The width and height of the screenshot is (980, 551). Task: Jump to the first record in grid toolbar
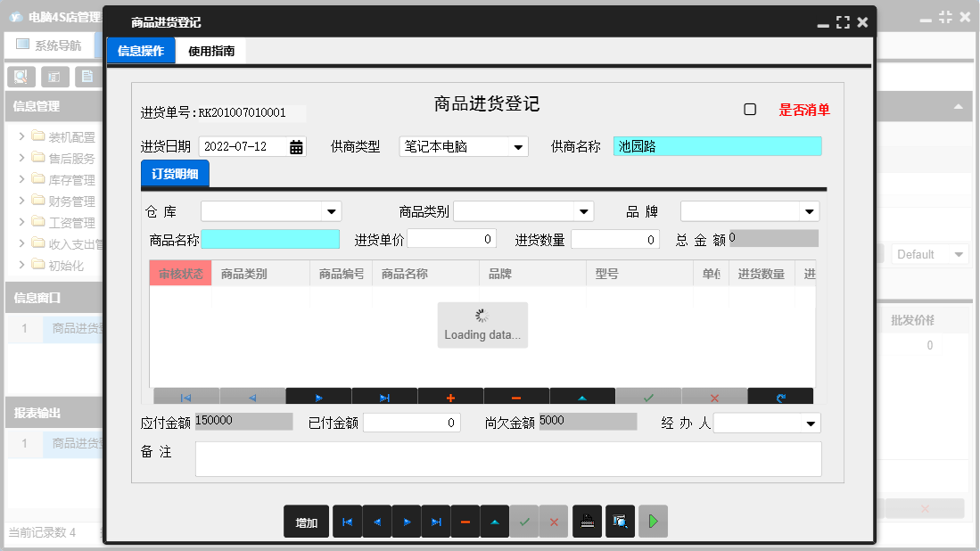click(x=185, y=396)
